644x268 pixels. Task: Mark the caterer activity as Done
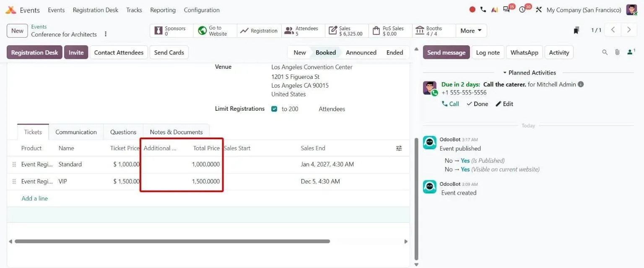(477, 104)
